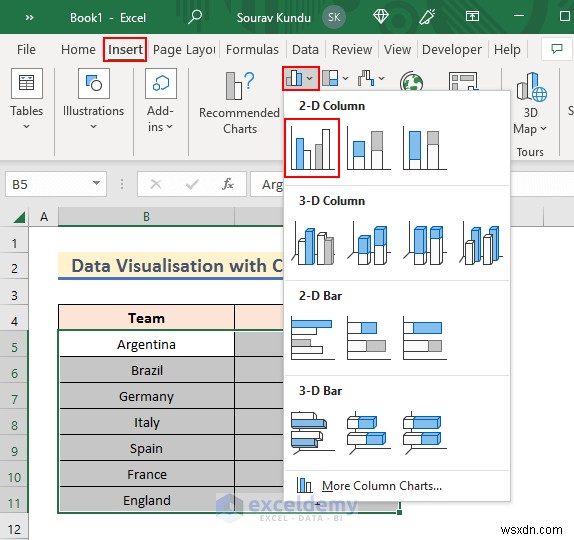The height and width of the screenshot is (540, 574).
Task: Choose the 3-D Stacked Column chart
Action: (x=369, y=244)
